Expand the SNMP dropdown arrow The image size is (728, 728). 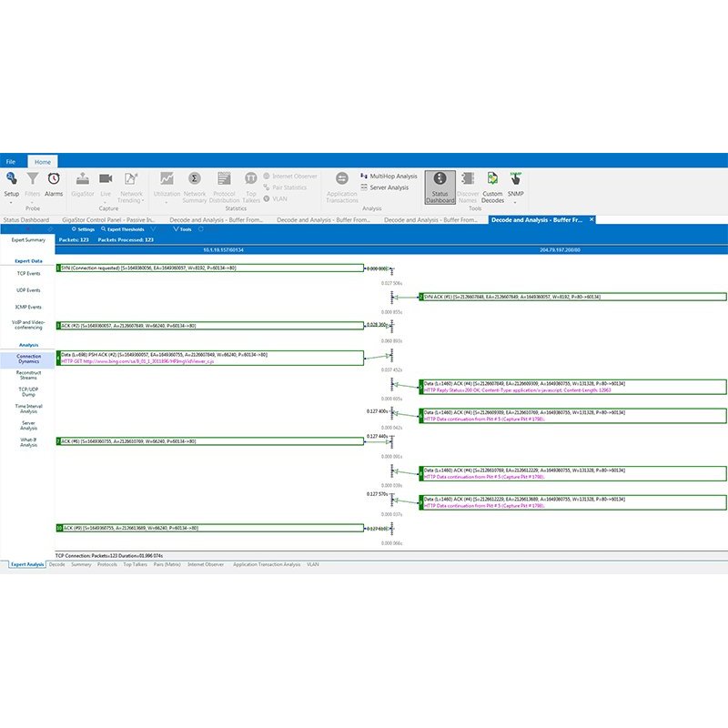(515, 202)
